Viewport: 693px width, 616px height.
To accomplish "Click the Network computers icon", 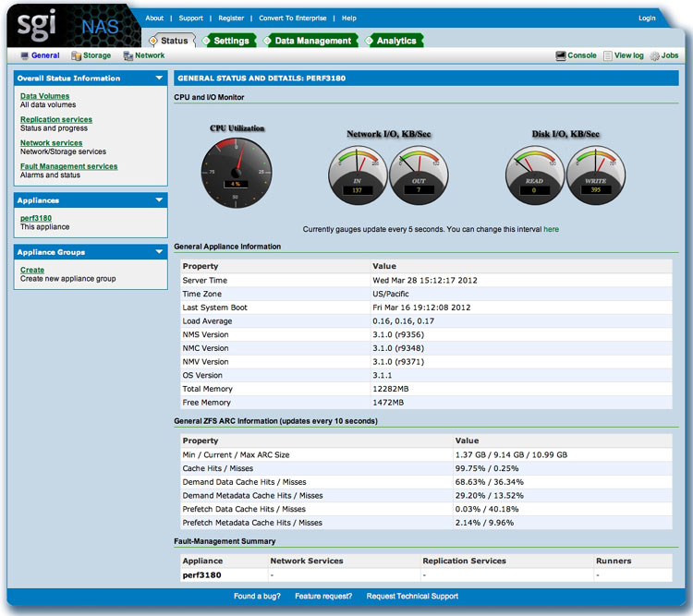I will coord(128,55).
